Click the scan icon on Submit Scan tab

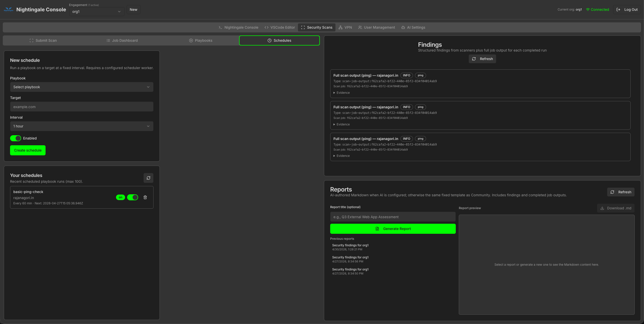point(31,40)
